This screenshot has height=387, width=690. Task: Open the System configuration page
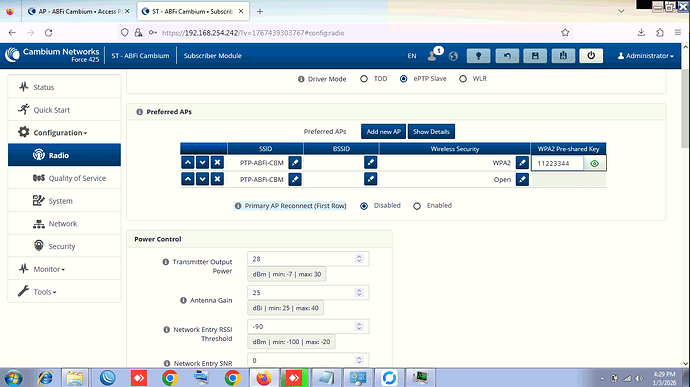point(64,201)
